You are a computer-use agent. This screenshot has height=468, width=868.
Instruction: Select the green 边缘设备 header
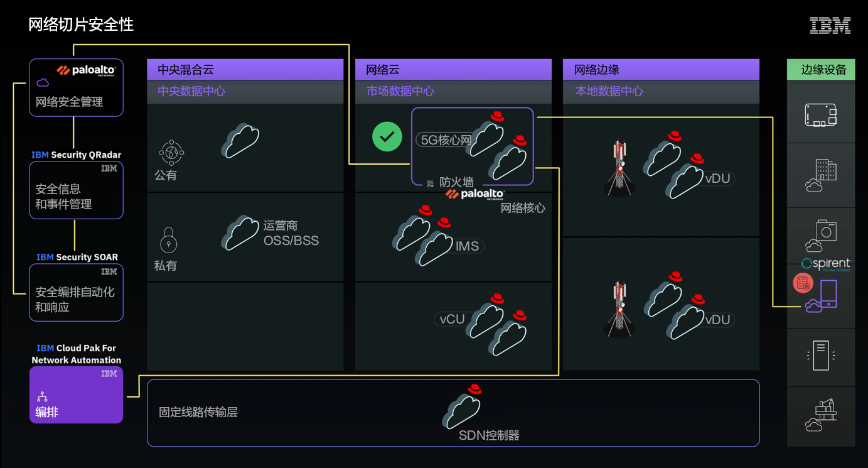tap(821, 70)
